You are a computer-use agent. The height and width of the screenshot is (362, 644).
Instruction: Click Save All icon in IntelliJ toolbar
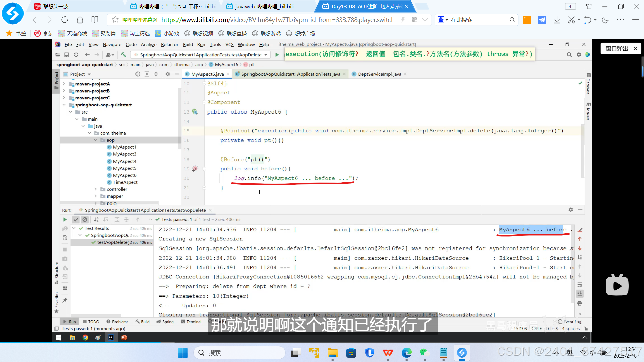click(x=67, y=55)
